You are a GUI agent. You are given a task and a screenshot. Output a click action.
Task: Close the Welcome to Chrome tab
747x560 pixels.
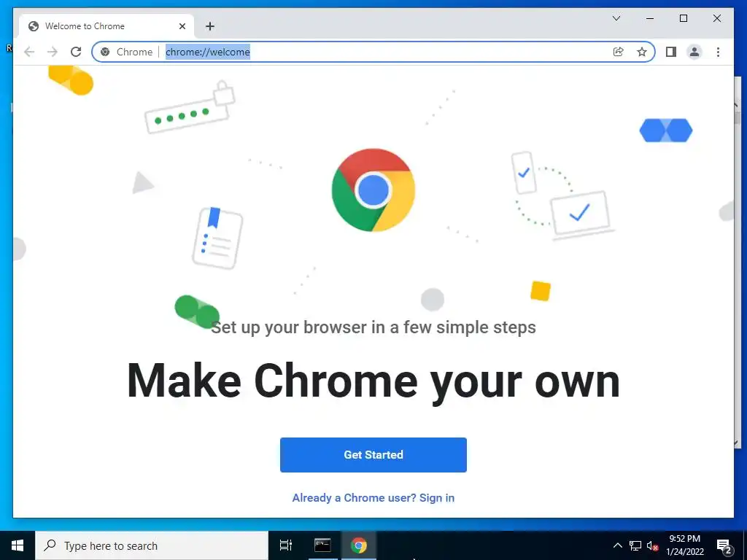[182, 26]
